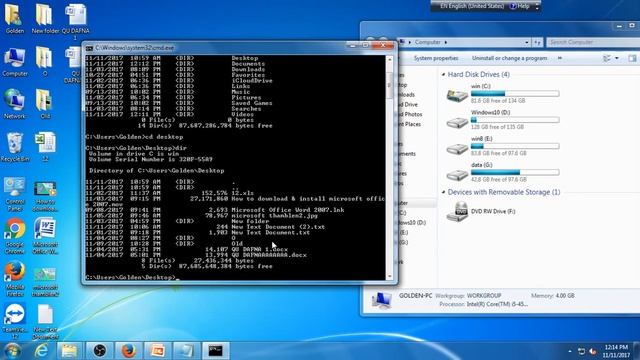Select the DVD RW Drive (F:)
Image resolution: width=640 pixels, height=360 pixels.
(482, 211)
